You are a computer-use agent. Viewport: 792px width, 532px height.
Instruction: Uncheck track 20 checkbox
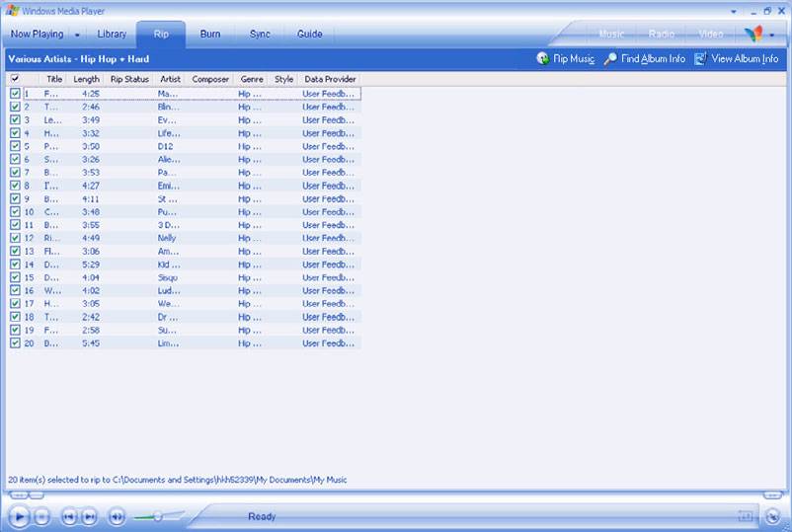pos(15,342)
